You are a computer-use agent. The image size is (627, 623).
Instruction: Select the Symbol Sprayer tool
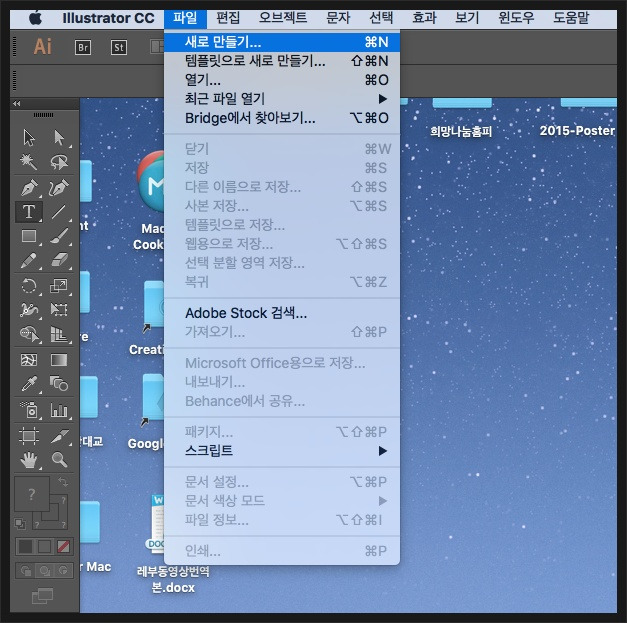[29, 410]
